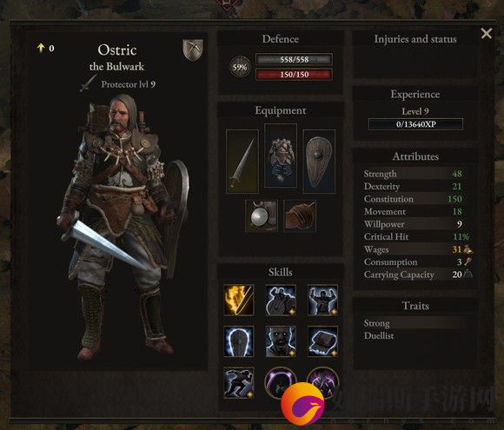
Task: Click the crossed pickaxes shield emblem
Action: (x=193, y=50)
